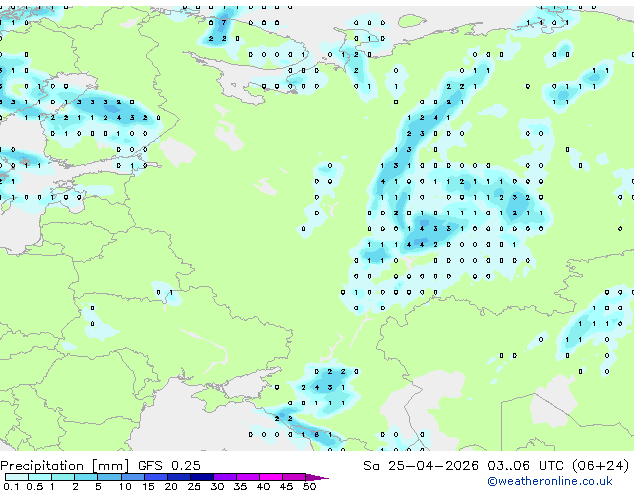Click the 'Precipitation [mm] GFS 0.25' title
Image resolution: width=634 pixels, height=490 pixels.
point(100,466)
